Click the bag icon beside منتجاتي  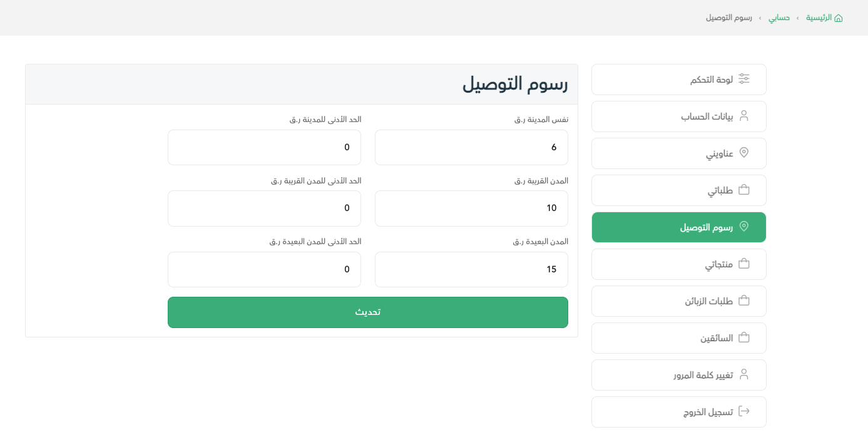pyautogui.click(x=744, y=264)
